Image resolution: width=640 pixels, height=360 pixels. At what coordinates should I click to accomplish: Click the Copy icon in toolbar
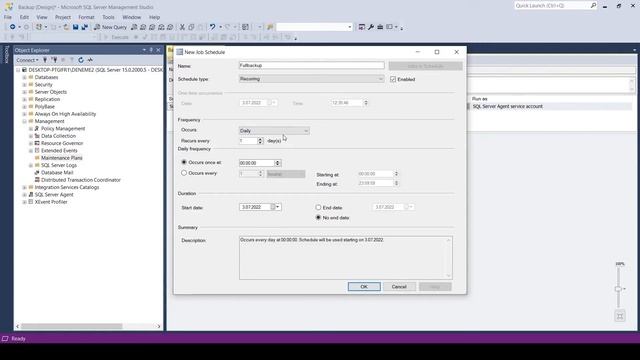[191, 27]
